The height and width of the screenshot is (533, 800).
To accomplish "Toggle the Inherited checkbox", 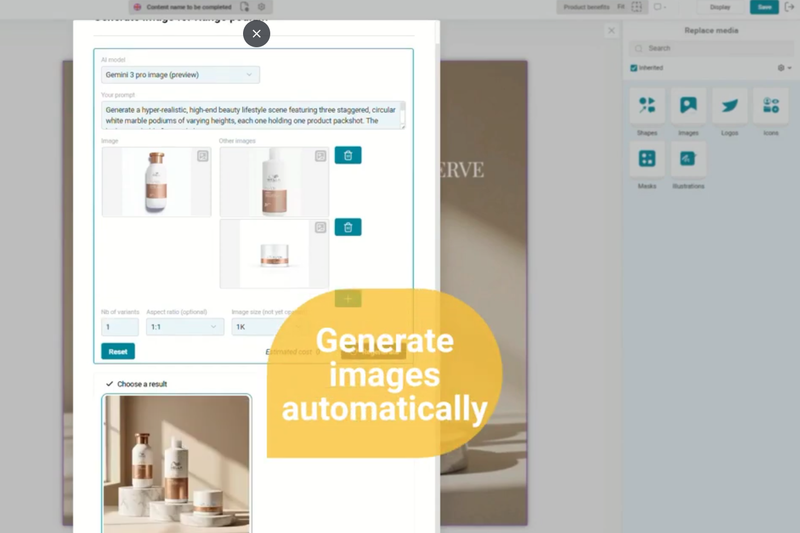I will (634, 68).
